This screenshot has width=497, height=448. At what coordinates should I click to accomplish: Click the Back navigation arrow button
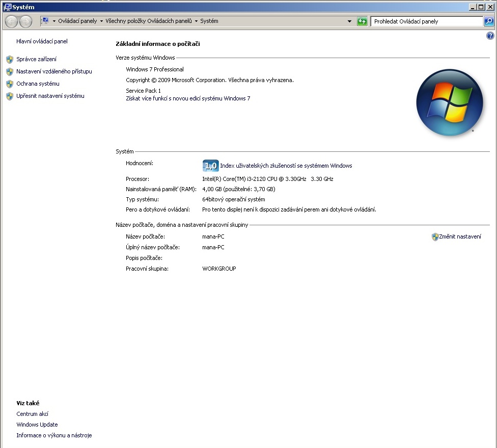tap(12, 21)
